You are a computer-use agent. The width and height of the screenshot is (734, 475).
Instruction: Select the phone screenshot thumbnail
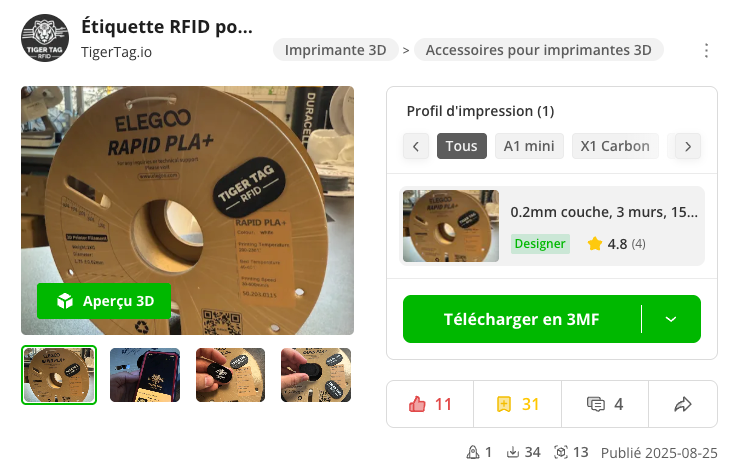pos(145,375)
